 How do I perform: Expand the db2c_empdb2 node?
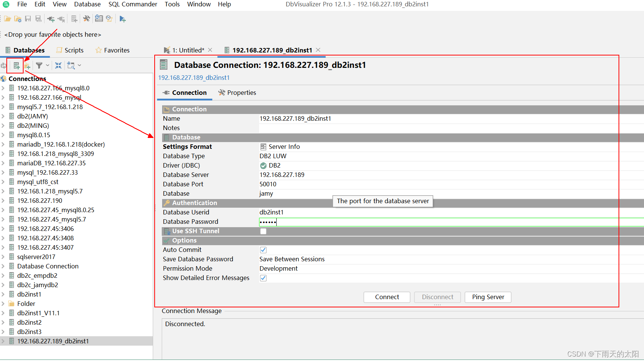3,276
